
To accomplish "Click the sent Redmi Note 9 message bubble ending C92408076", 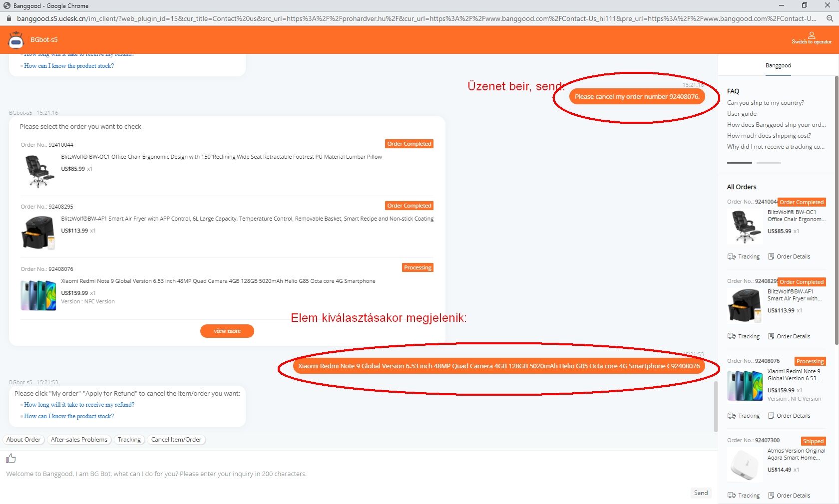I will (499, 366).
